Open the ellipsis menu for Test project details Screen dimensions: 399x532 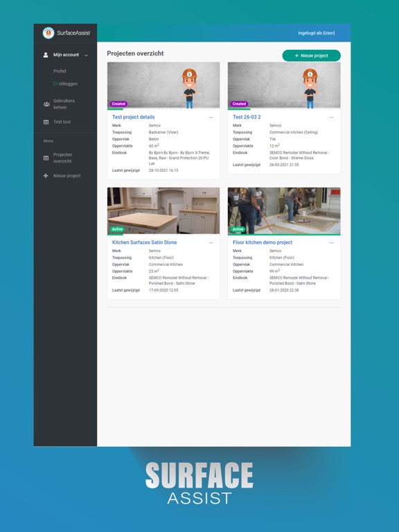tap(211, 117)
